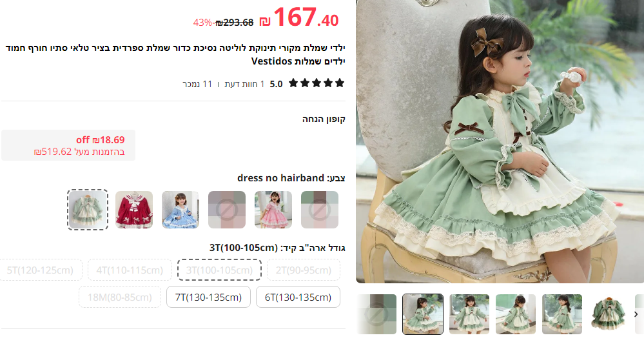Advance gallery with the right chevron arrow
644x342 pixels.
click(x=636, y=314)
